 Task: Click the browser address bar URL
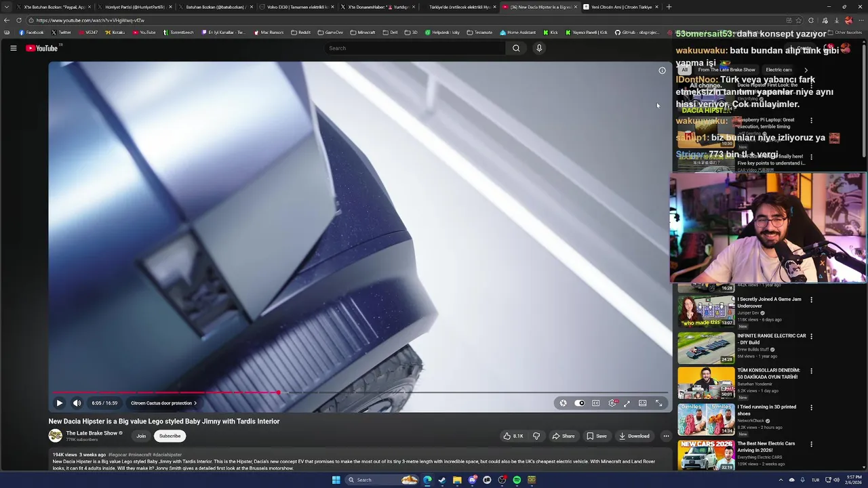90,20
